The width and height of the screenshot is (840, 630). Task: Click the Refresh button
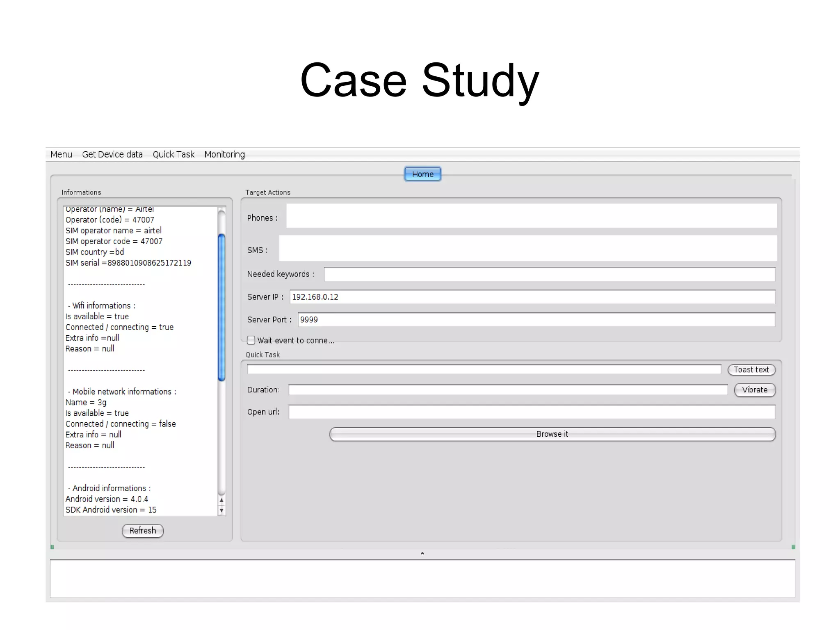(143, 531)
